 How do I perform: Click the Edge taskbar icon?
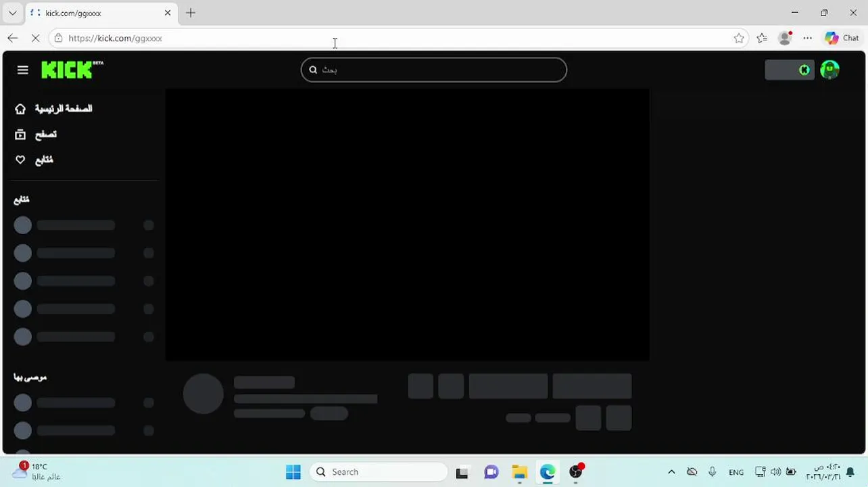548,472
